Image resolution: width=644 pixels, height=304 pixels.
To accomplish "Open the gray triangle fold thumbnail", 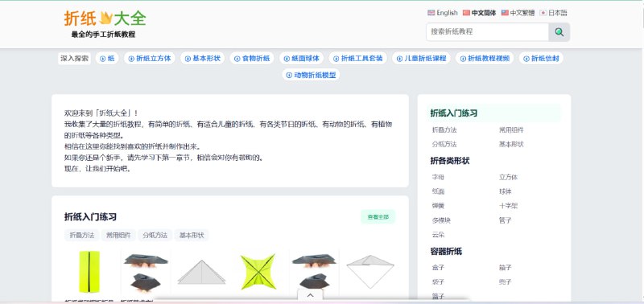I will click(x=202, y=272).
